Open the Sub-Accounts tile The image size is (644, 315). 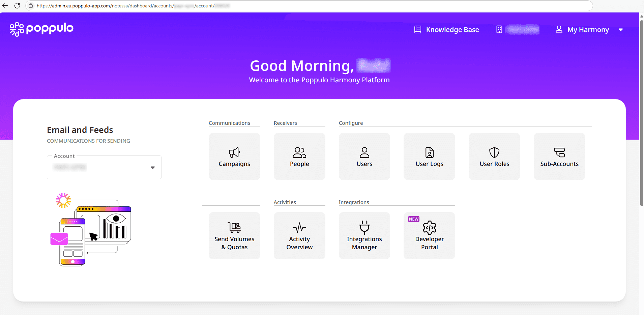coord(559,156)
